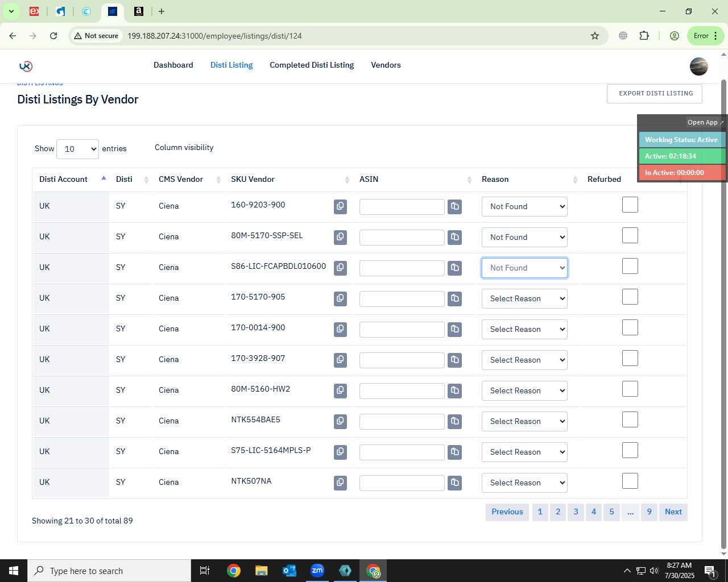
Task: Open Column visibility options
Action: tap(184, 147)
